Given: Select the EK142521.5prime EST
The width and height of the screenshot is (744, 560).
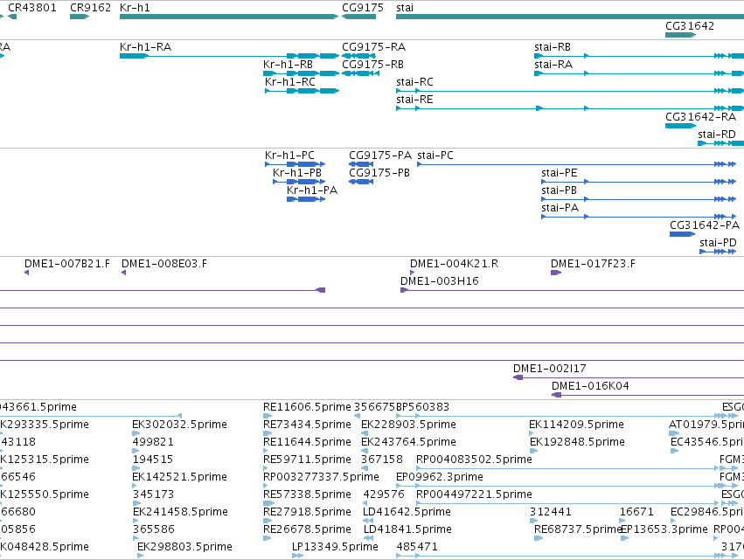Looking at the screenshot, I should [x=136, y=486].
